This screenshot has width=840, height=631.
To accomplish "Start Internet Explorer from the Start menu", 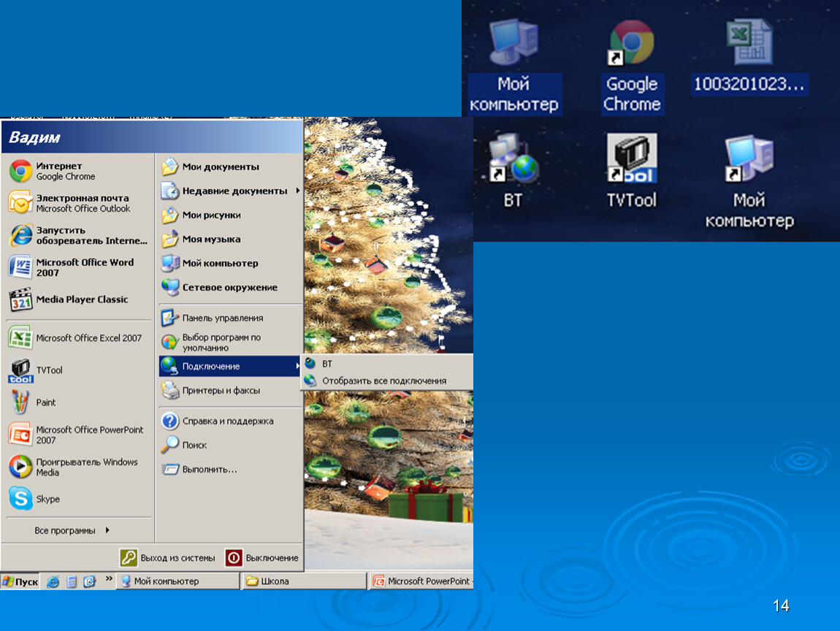I will tap(78, 235).
